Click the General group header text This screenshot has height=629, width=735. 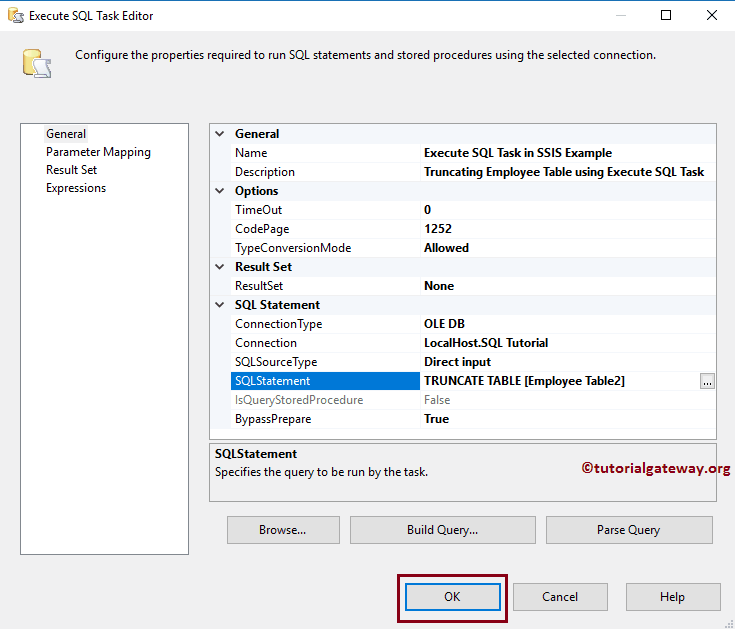pos(257,134)
